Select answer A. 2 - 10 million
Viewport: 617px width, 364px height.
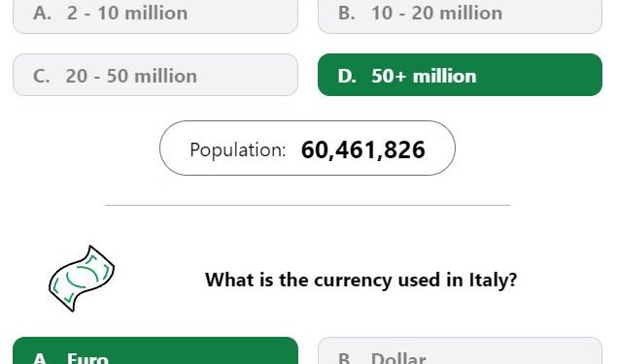pyautogui.click(x=155, y=16)
